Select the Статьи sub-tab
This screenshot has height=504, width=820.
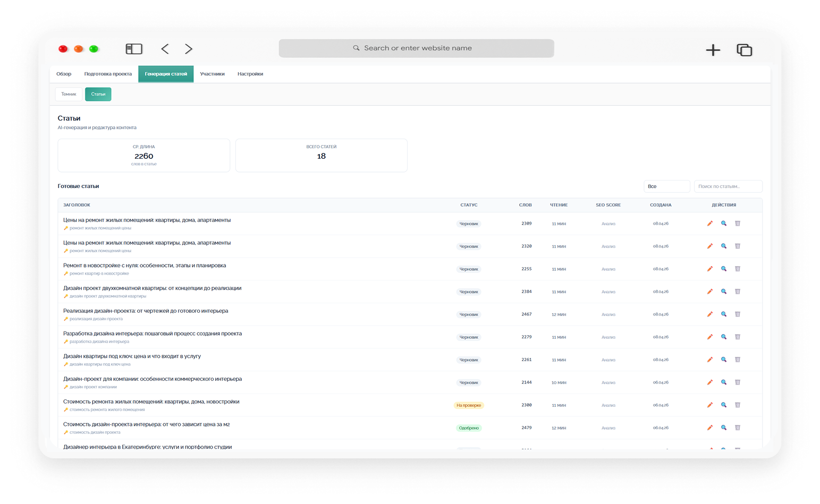[x=98, y=94]
